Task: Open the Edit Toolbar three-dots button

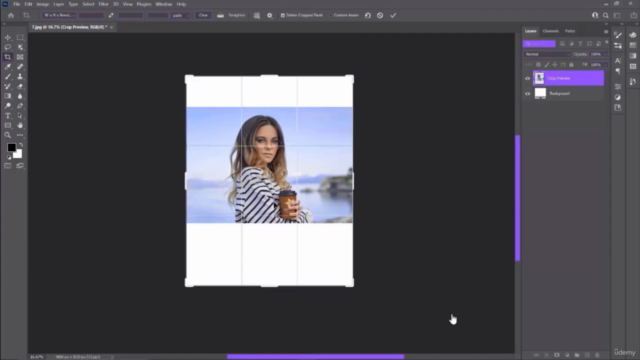Action: (x=20, y=135)
